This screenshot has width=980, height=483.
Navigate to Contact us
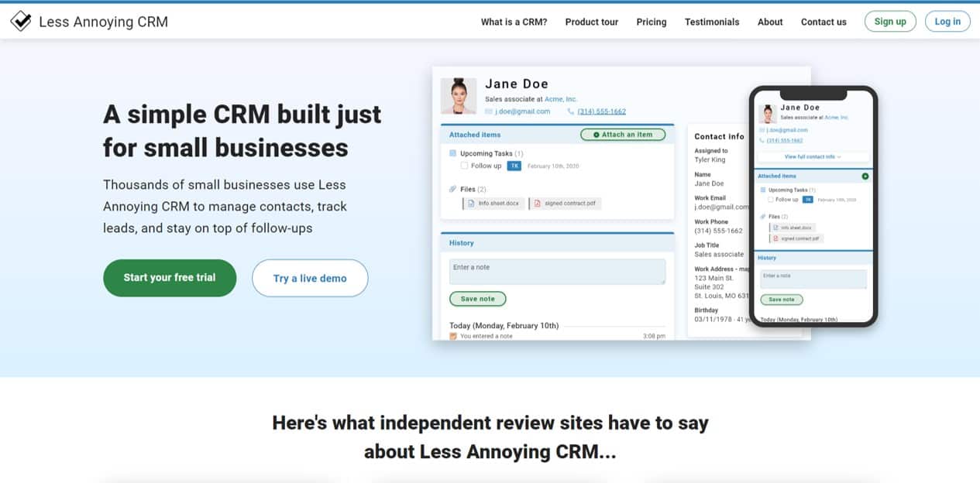pos(824,22)
